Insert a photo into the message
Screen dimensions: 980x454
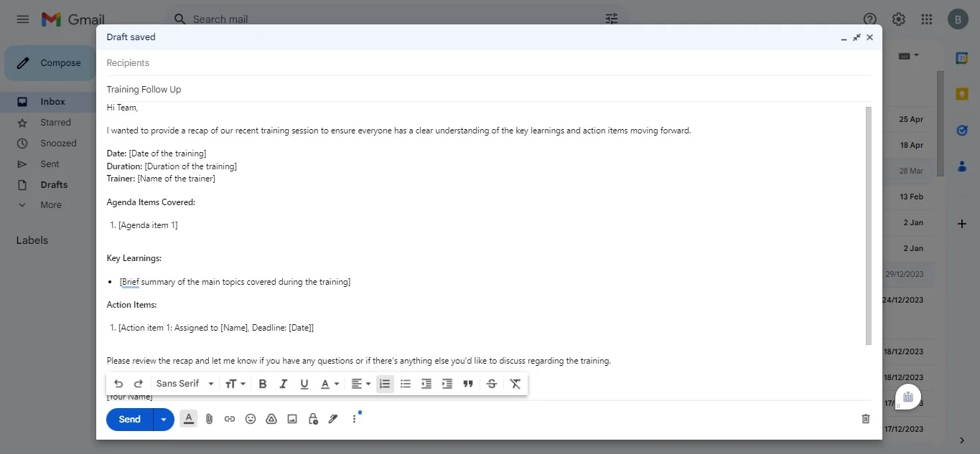click(291, 418)
